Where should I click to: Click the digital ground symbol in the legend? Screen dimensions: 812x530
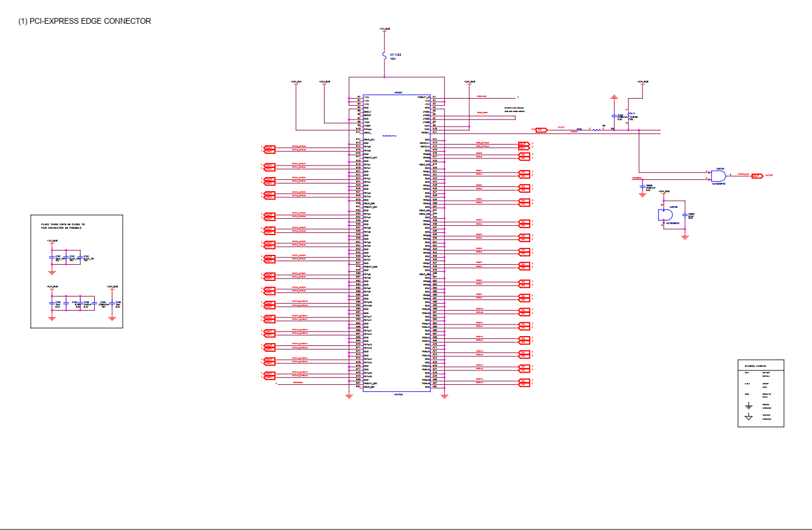point(749,406)
